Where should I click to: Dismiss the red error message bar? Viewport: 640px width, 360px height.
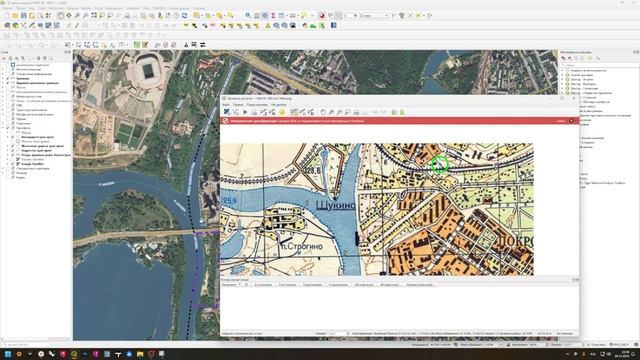(x=571, y=121)
